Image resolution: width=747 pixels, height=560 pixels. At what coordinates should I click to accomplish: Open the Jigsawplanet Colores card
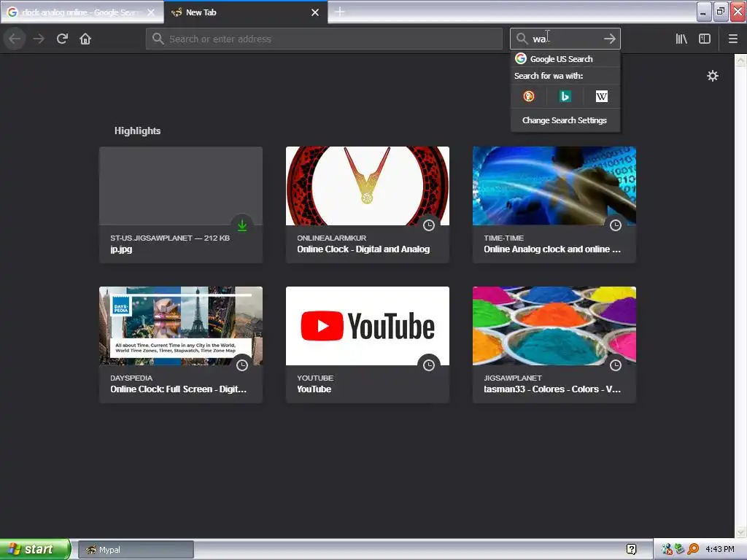554,345
